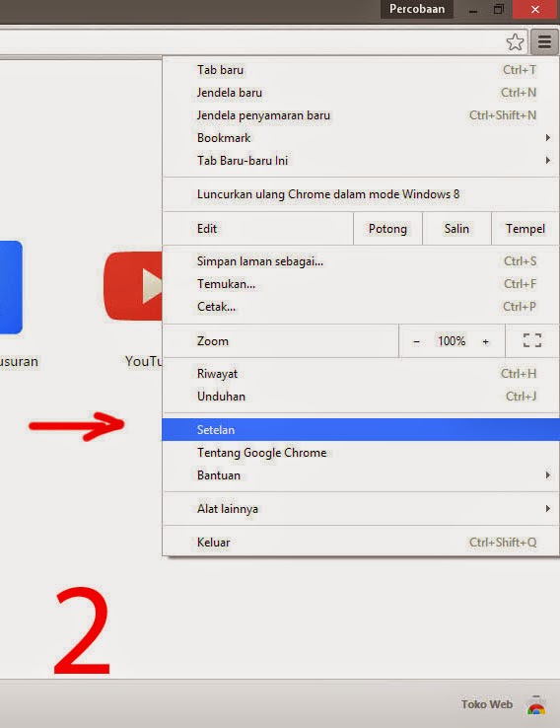This screenshot has width=560, height=728.
Task: Click the Potong button
Action: 387,229
